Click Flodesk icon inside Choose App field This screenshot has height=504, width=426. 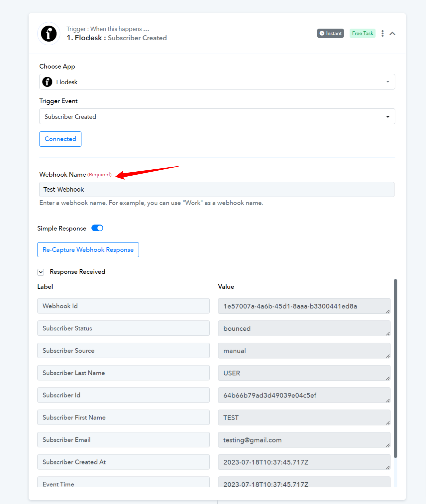pyautogui.click(x=47, y=82)
